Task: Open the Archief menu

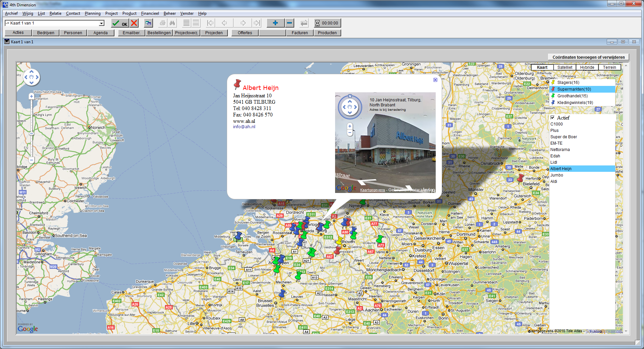Action: pos(11,13)
